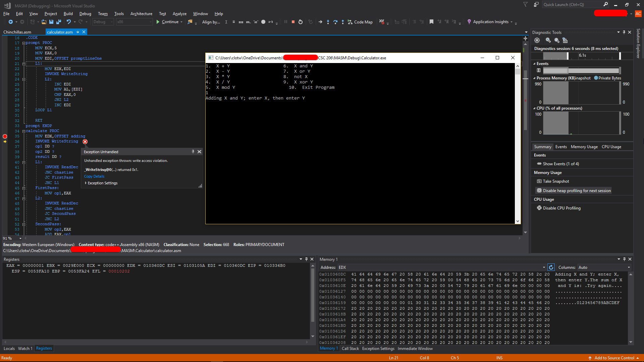Refresh the Memory 1 window contents
Image resolution: width=644 pixels, height=362 pixels.
551,267
